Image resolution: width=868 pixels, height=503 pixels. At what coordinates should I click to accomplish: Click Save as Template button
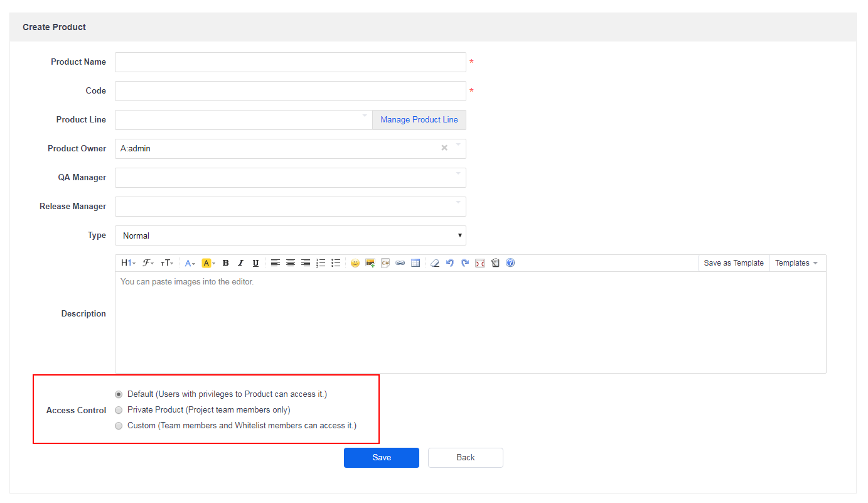734,263
